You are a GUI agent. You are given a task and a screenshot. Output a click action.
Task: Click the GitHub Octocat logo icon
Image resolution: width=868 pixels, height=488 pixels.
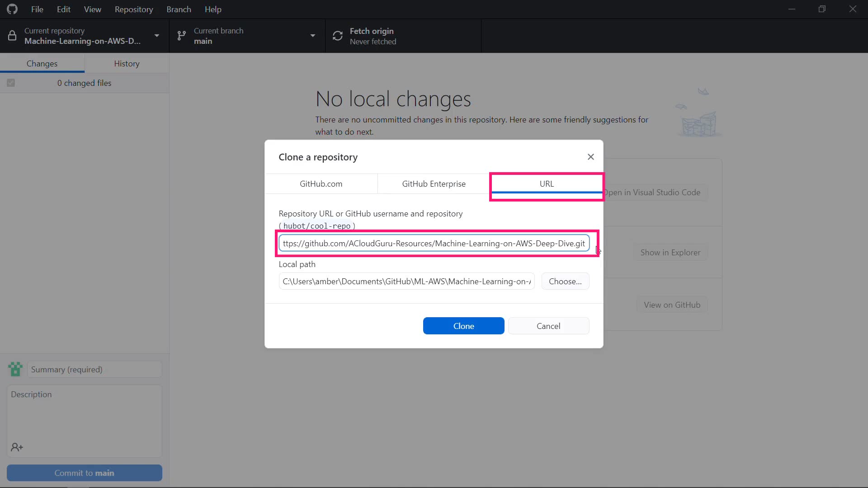pyautogui.click(x=12, y=9)
